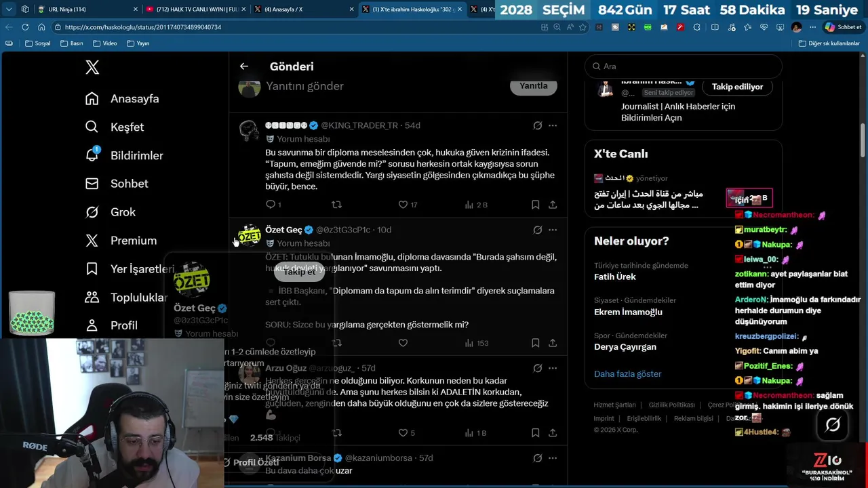This screenshot has width=868, height=488.
Task: Open the Anasayfa home icon in sidebar
Action: point(92,99)
